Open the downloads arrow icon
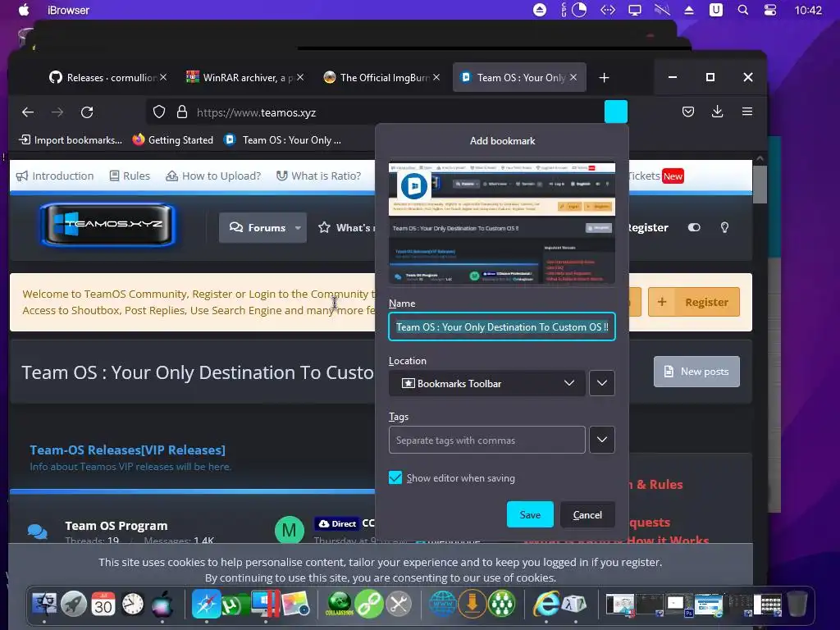The width and height of the screenshot is (840, 630). [x=717, y=112]
